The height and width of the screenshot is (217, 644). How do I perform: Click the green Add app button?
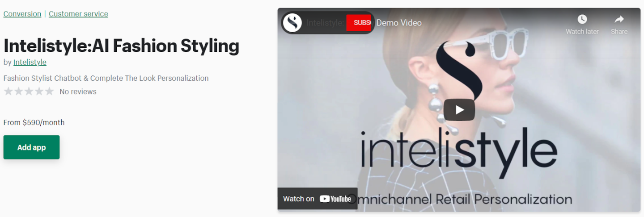31,147
